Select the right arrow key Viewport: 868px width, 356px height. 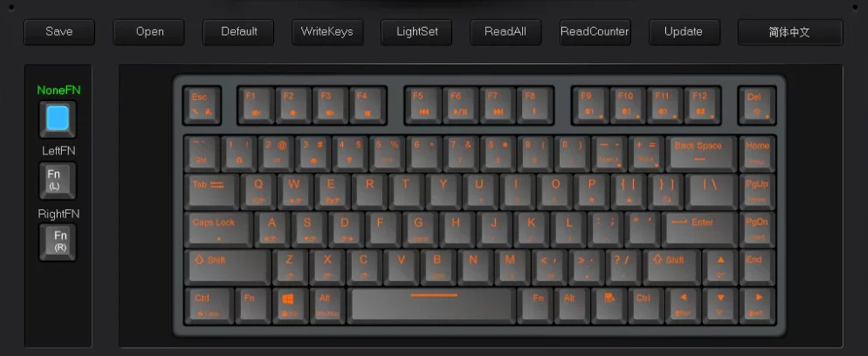pyautogui.click(x=757, y=306)
